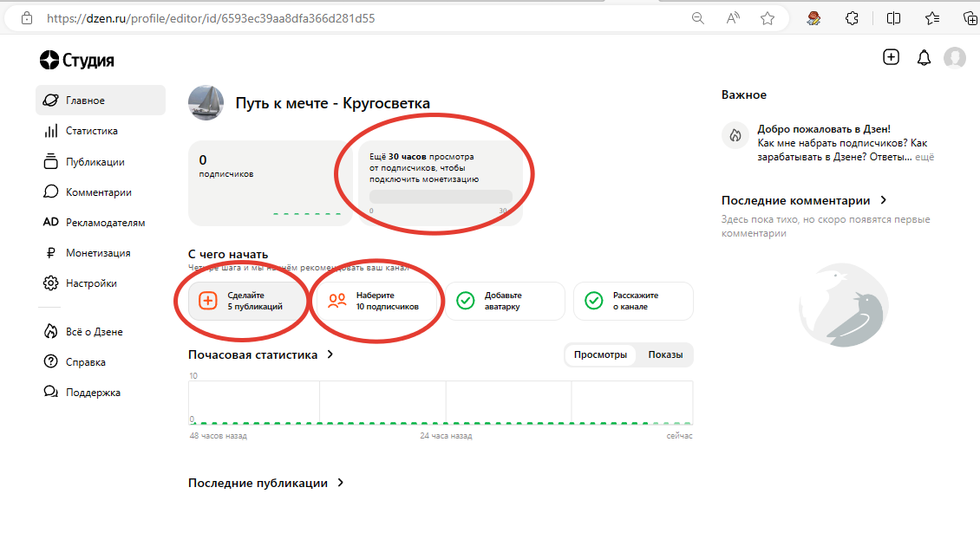Click Добавьте аватарку completed step
The image size is (980, 533).
[505, 302]
